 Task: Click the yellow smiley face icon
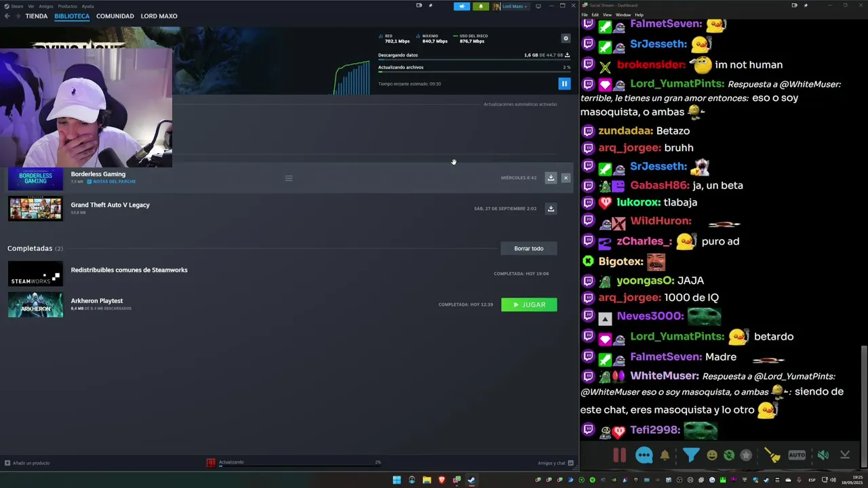711,455
